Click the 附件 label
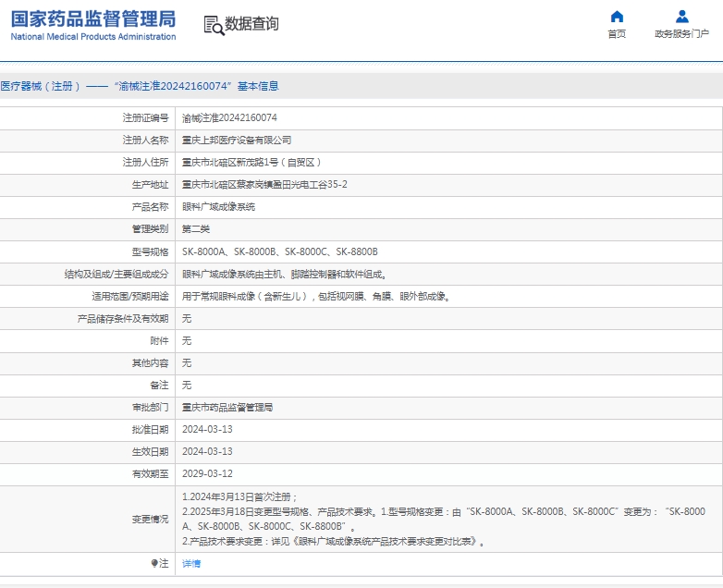Screen dimensions: 723x588 pos(160,340)
